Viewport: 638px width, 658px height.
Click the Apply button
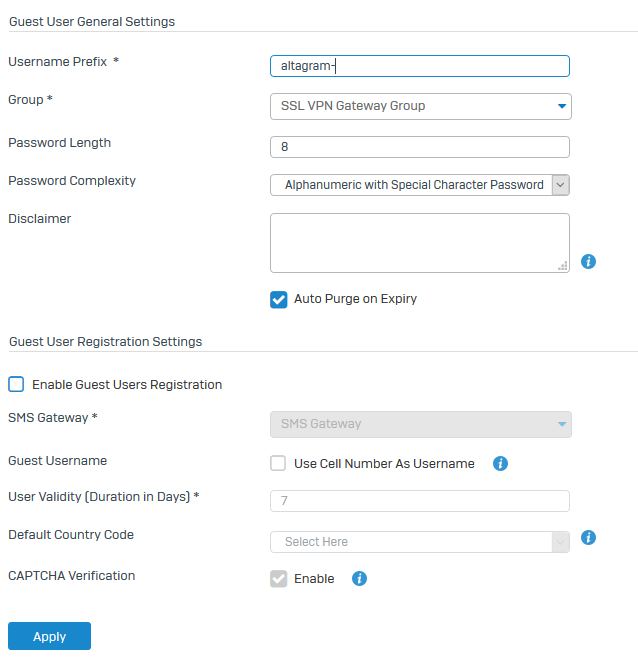point(49,636)
